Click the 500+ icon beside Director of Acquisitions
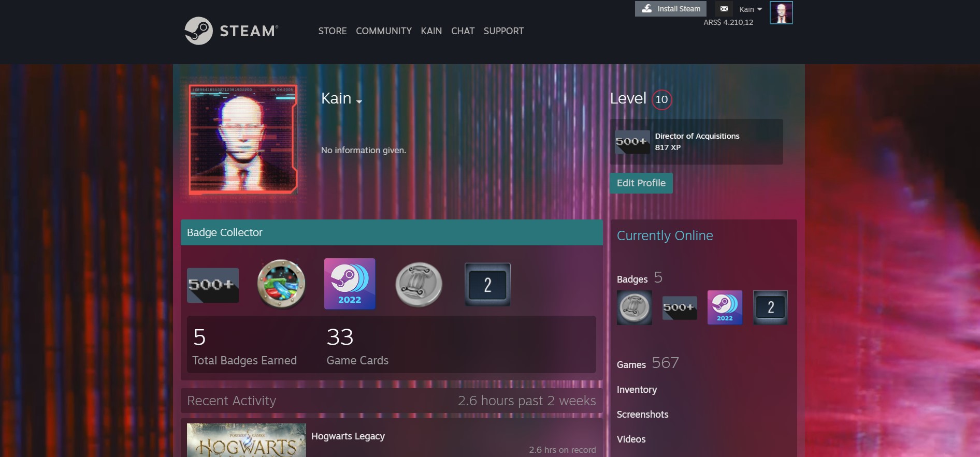This screenshot has width=980, height=457. (632, 142)
